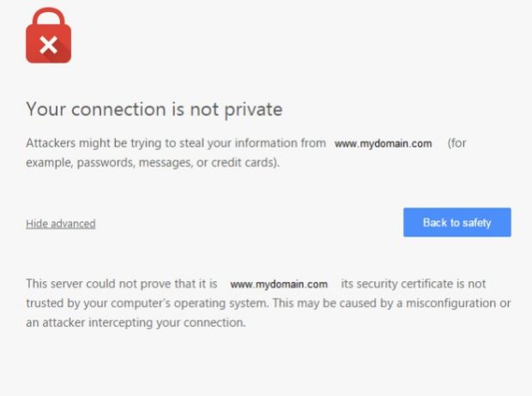This screenshot has width=532, height=396.
Task: Click the red padlock warning icon
Action: coord(48,41)
